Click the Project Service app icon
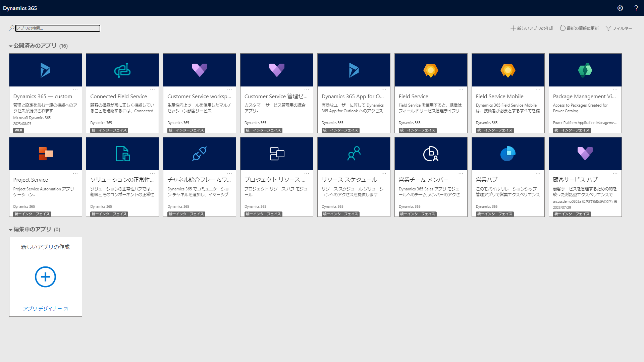This screenshot has height=362, width=644. (x=46, y=154)
